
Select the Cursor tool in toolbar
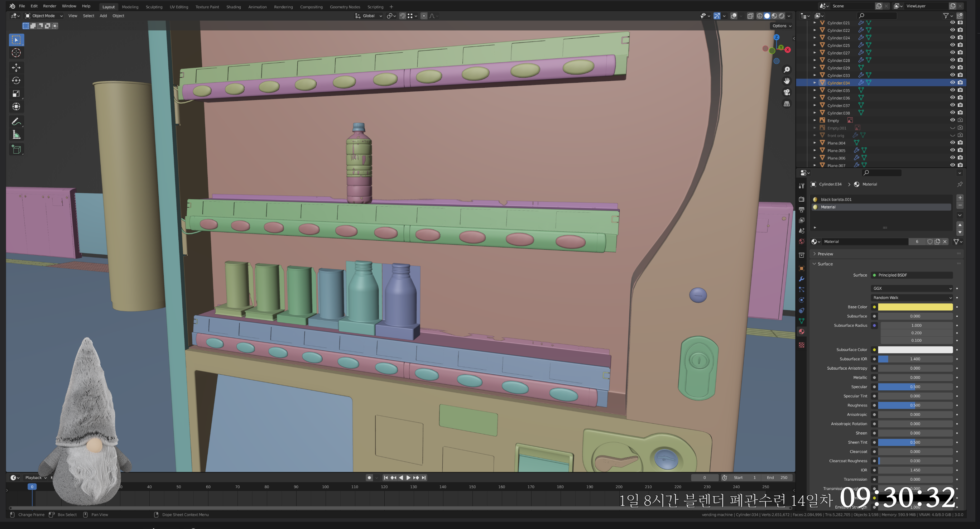[x=16, y=53]
